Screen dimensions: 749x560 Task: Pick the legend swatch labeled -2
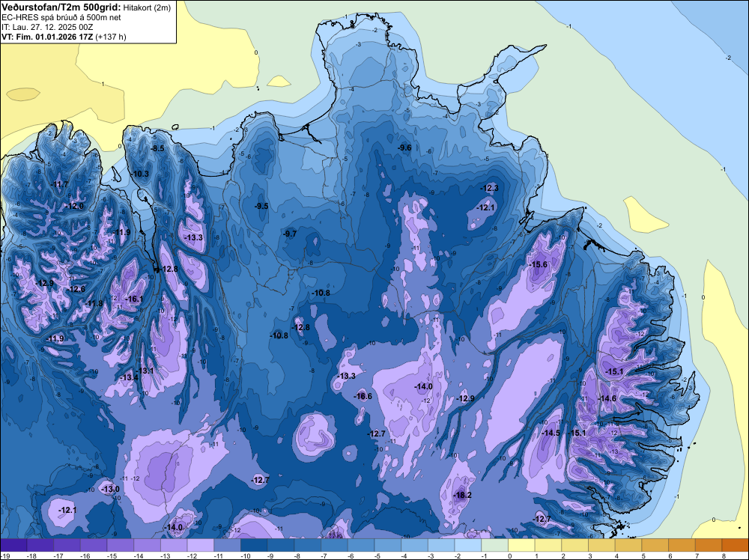click(468, 545)
